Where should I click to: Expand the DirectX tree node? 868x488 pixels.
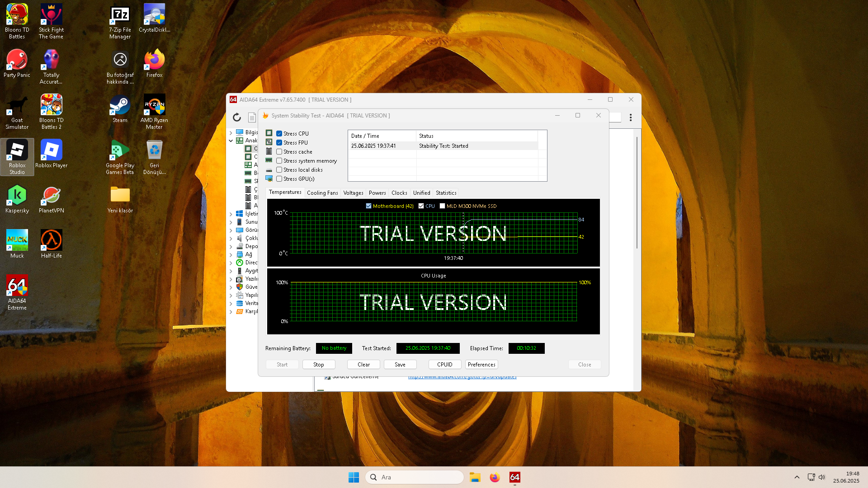(231, 263)
